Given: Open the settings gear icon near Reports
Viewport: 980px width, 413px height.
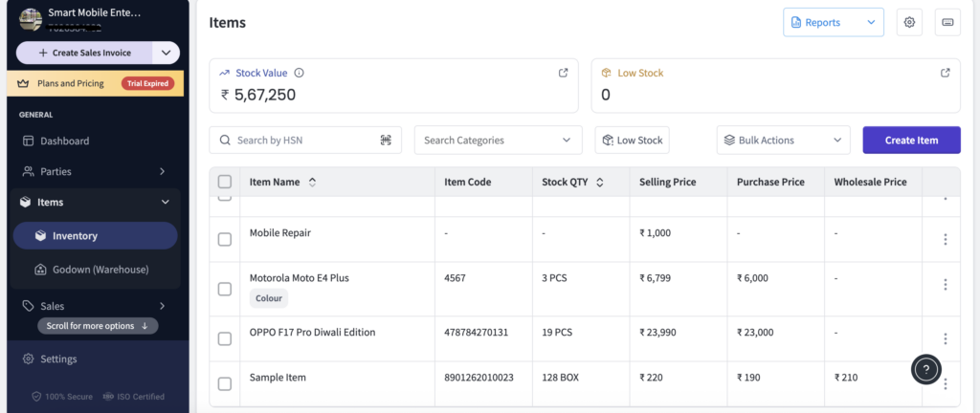Looking at the screenshot, I should [x=908, y=22].
